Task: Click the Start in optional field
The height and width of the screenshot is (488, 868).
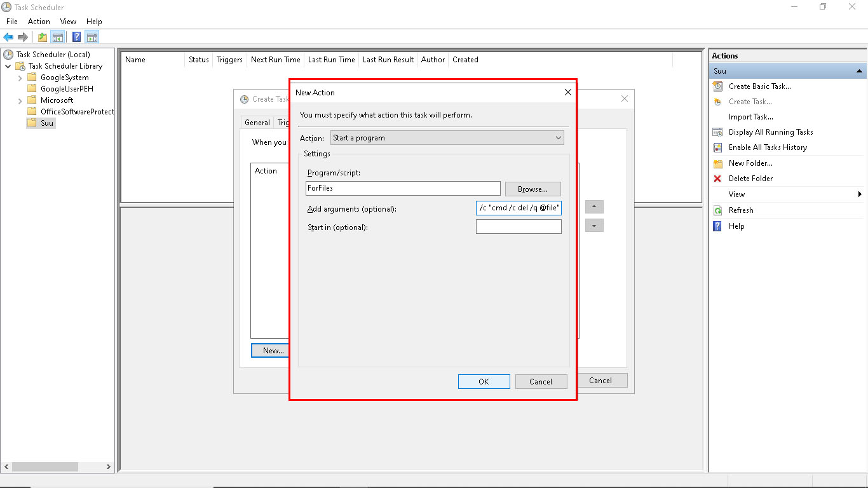Action: pyautogui.click(x=518, y=225)
